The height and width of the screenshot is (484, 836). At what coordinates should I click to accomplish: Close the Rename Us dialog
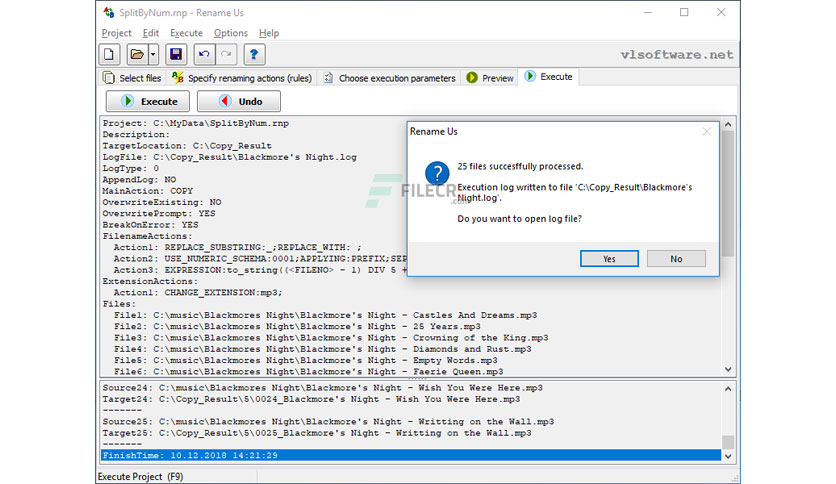706,132
